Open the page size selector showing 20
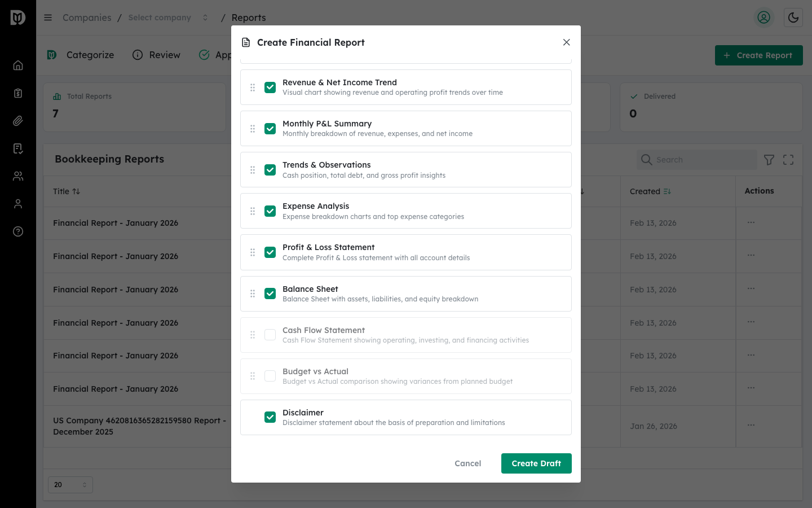This screenshot has height=508, width=812. [x=70, y=484]
